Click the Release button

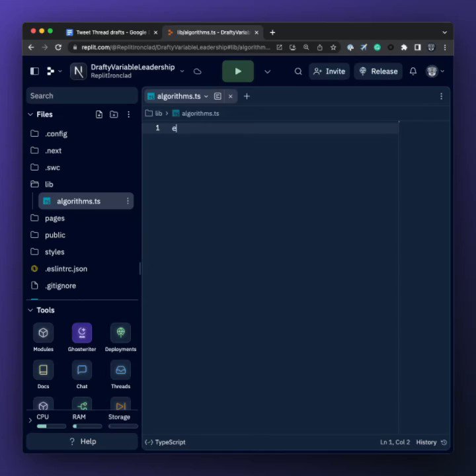tap(378, 71)
